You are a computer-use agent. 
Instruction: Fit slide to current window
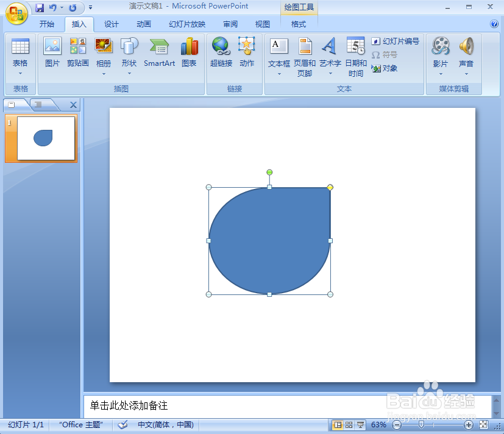tap(483, 425)
